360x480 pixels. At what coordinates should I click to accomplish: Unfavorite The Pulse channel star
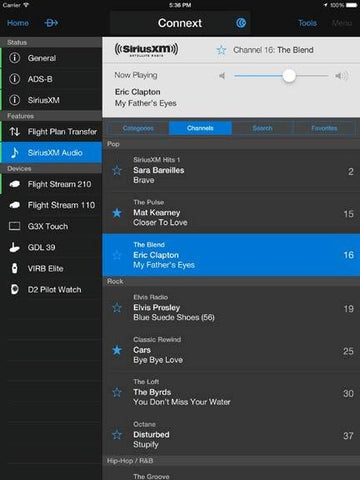coord(117,213)
